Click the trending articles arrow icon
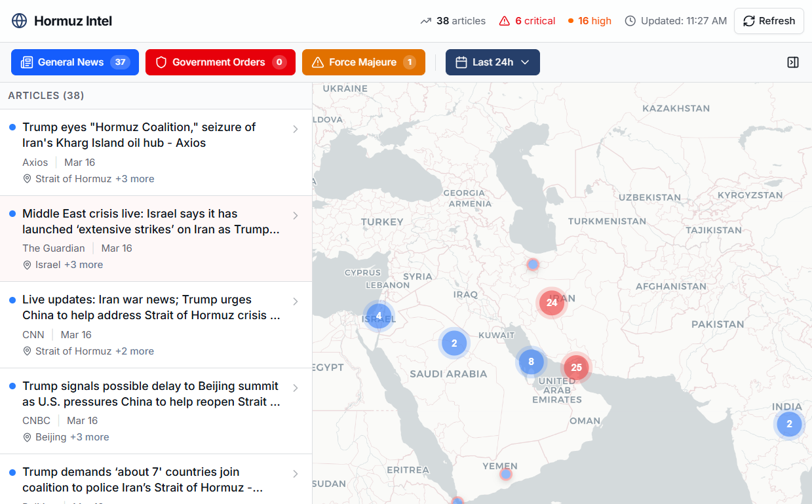Screen dimensions: 812x504 pos(426,21)
